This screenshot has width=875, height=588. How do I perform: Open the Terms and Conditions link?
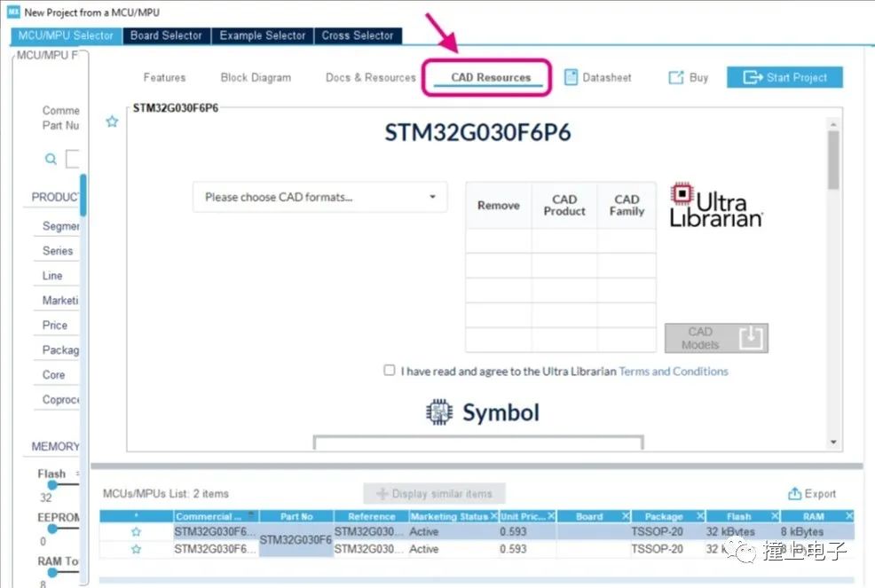coord(674,372)
